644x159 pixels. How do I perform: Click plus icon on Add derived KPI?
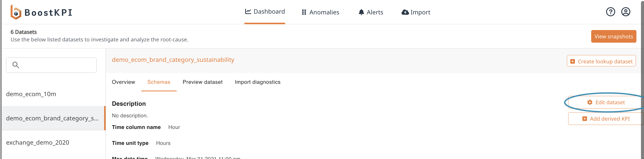coord(584,119)
